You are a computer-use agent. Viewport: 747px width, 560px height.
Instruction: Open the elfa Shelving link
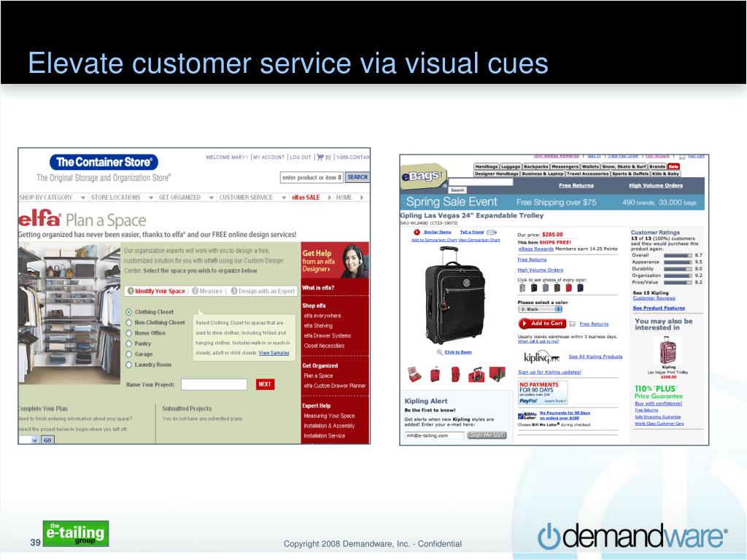click(x=318, y=326)
